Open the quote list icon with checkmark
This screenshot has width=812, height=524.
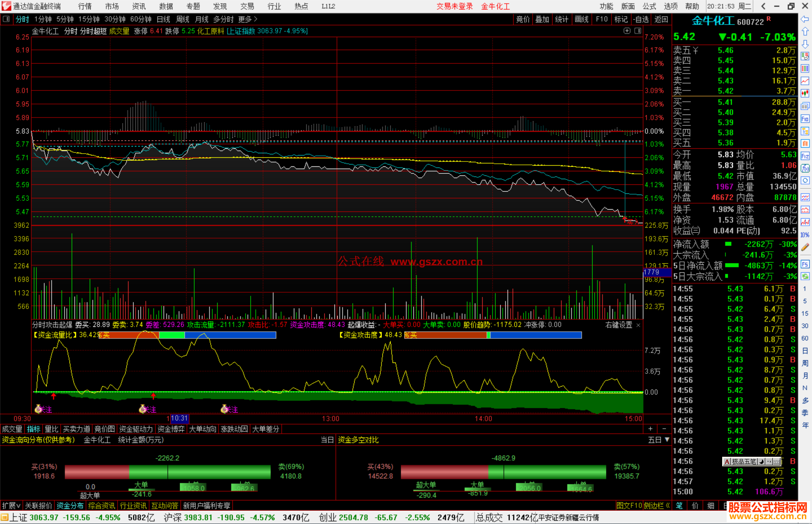(805, 56)
